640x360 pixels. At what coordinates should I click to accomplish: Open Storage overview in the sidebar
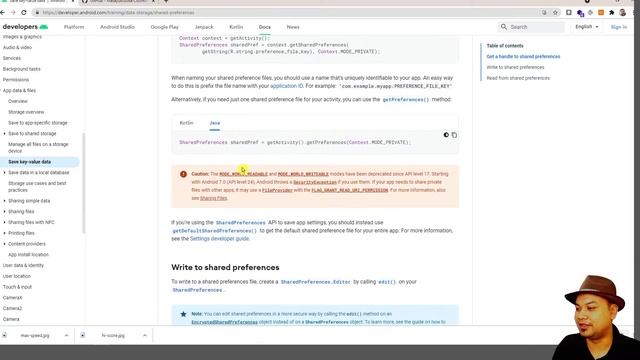26,112
